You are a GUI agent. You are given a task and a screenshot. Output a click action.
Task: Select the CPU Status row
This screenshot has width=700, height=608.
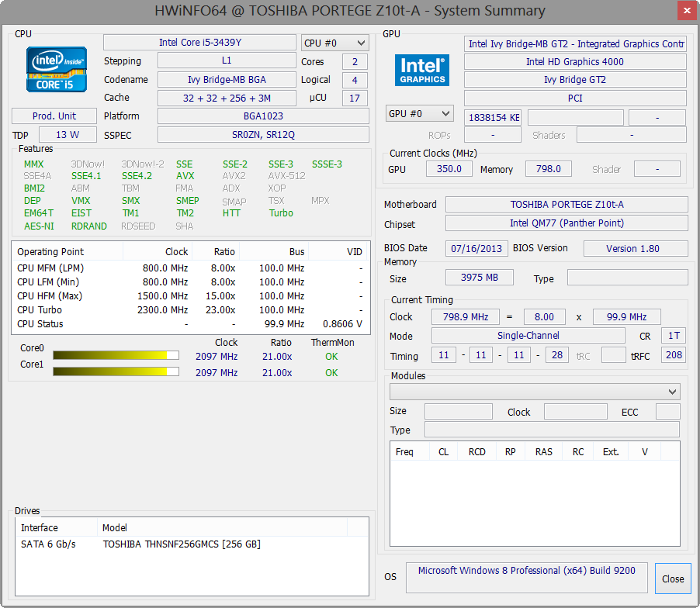tap(191, 324)
